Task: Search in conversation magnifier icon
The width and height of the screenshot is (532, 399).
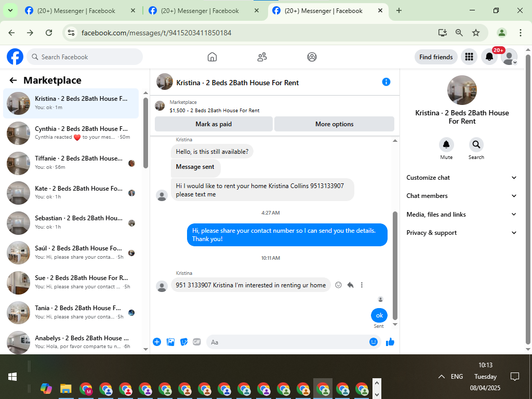Action: coord(476,144)
